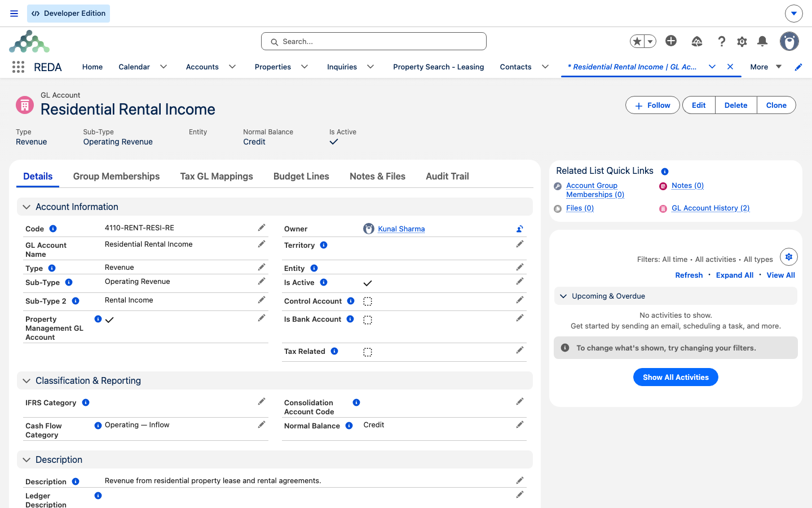The image size is (812, 508).
Task: Open the hamburger menu icon
Action: coord(14,14)
